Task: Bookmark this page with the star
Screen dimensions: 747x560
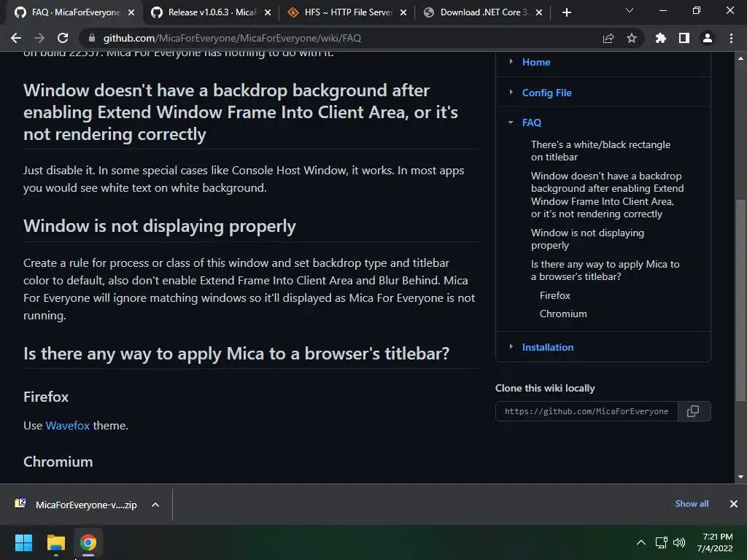Action: (632, 38)
